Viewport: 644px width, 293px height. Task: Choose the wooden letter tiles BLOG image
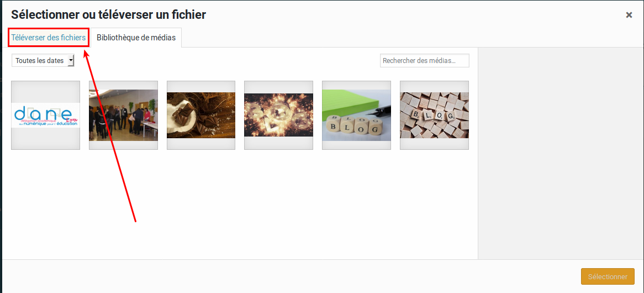click(434, 115)
